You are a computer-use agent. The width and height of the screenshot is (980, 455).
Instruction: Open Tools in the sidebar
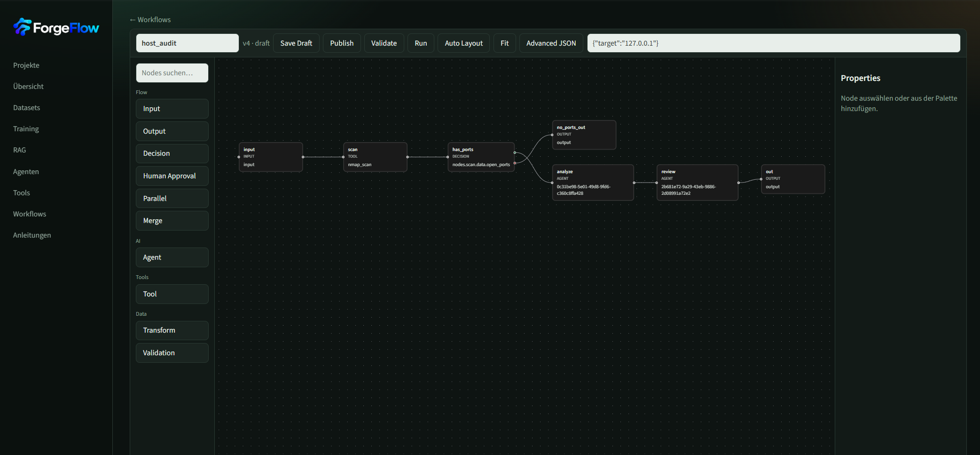pos(22,193)
